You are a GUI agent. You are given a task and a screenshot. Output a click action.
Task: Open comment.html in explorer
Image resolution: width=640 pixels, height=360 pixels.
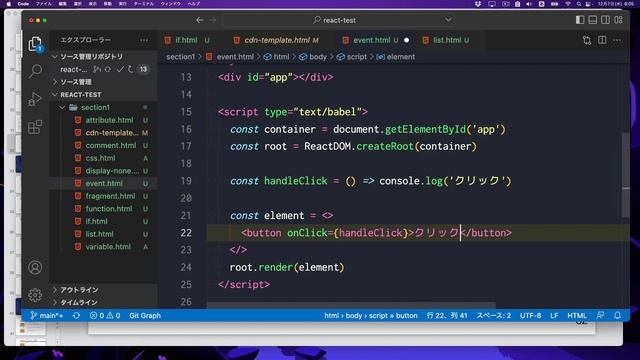tap(110, 145)
